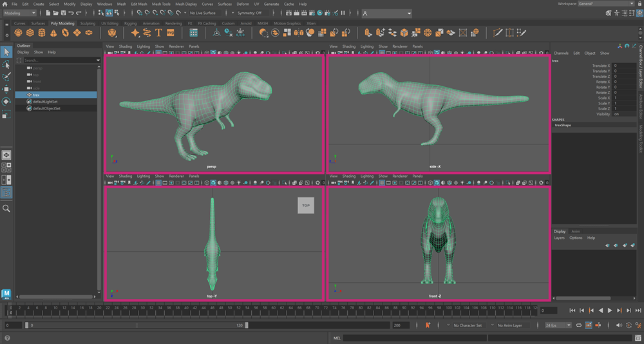
Task: Click the play forwards button
Action: (609, 311)
